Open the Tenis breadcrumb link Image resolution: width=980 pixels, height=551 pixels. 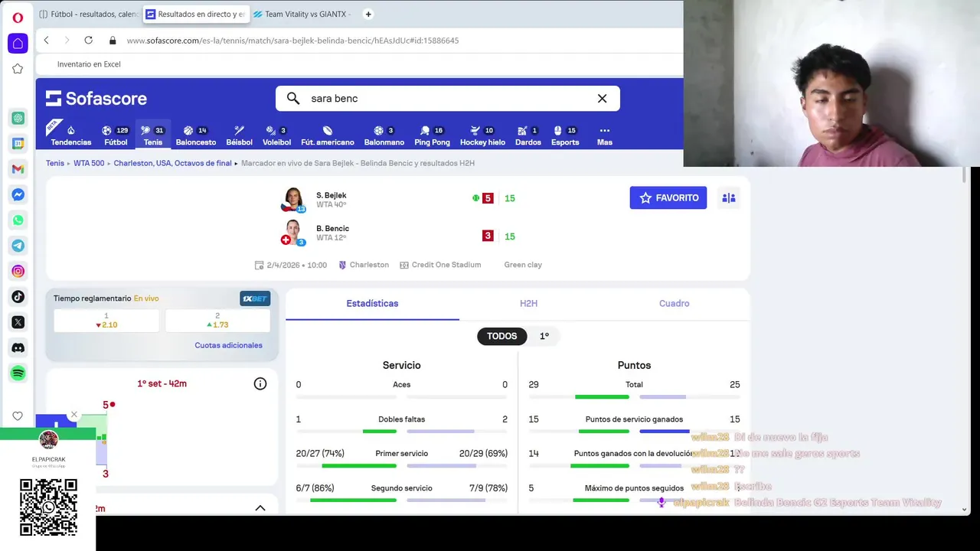coord(55,163)
